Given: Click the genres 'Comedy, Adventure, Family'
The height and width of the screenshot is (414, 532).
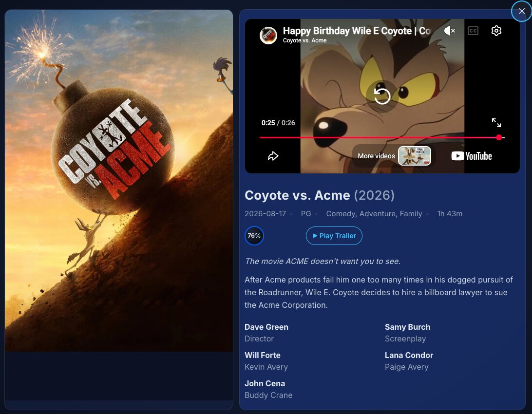Looking at the screenshot, I should coord(374,214).
